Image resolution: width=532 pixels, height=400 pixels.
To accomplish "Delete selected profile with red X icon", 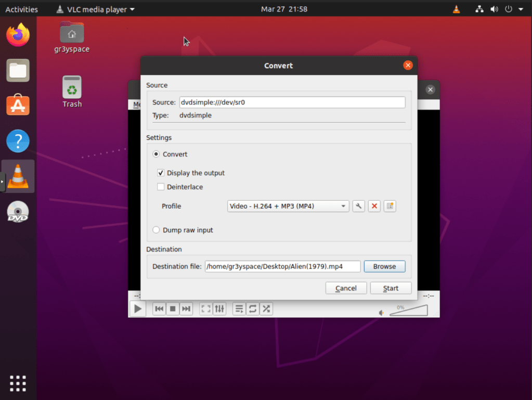I will coord(374,207).
